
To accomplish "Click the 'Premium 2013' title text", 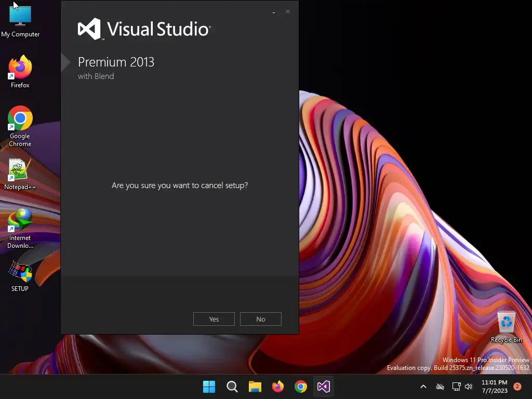I will (116, 62).
